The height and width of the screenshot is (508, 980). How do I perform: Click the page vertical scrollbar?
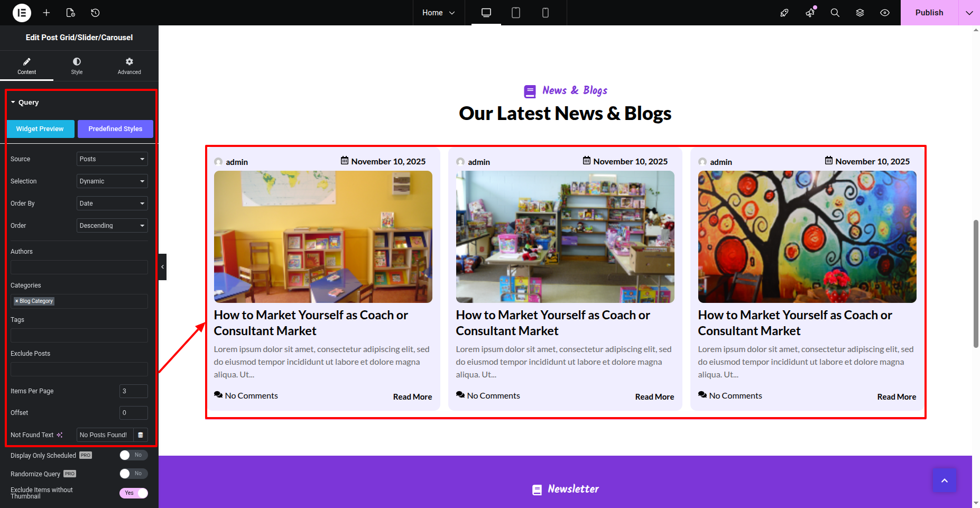(976, 284)
